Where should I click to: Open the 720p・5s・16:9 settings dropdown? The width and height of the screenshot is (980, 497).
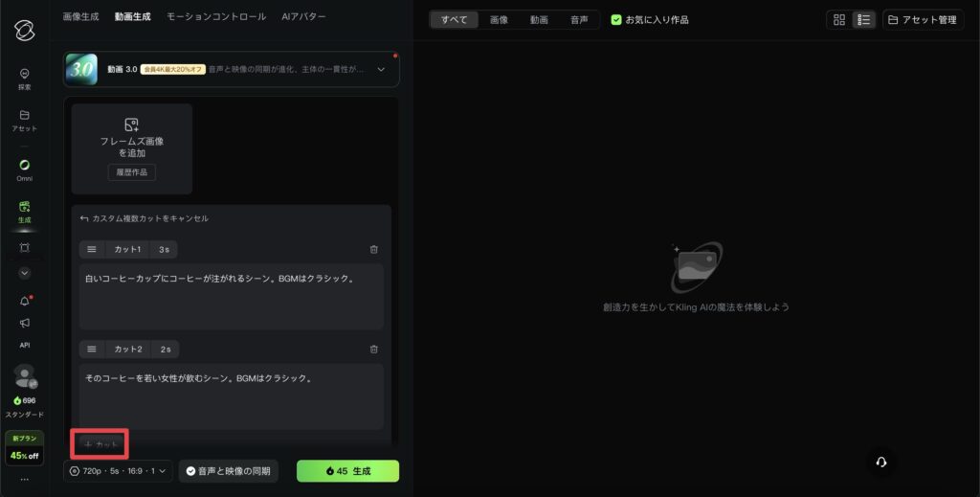(119, 471)
